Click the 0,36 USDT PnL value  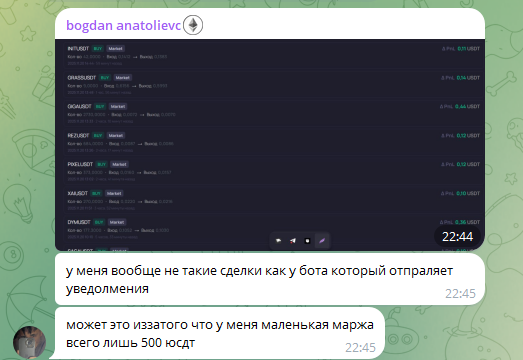467,222
